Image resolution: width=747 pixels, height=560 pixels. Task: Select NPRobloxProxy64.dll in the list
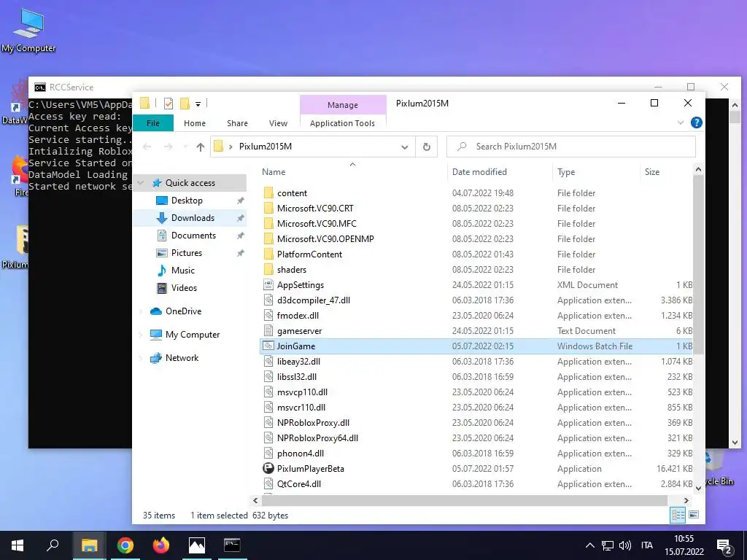coord(317,438)
